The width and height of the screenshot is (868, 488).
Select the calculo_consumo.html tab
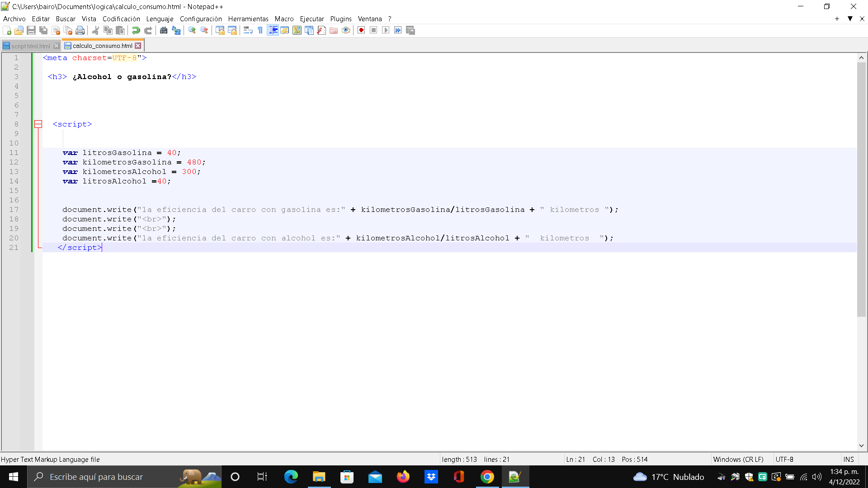coord(102,46)
